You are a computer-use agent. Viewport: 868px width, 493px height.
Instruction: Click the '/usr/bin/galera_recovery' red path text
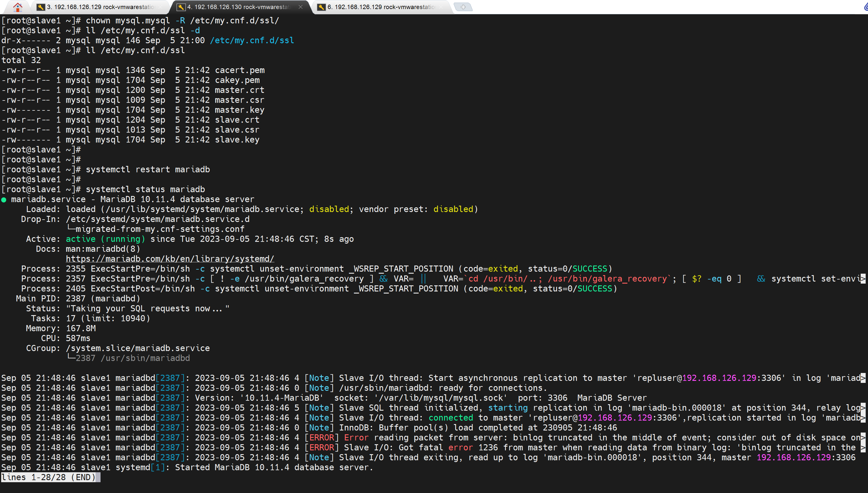pyautogui.click(x=607, y=279)
